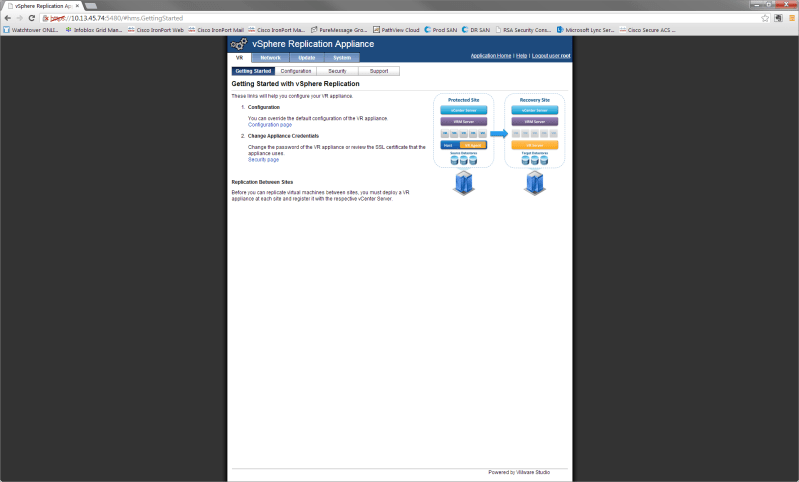Open the Chrome menu icon
799x482 pixels.
(790, 18)
